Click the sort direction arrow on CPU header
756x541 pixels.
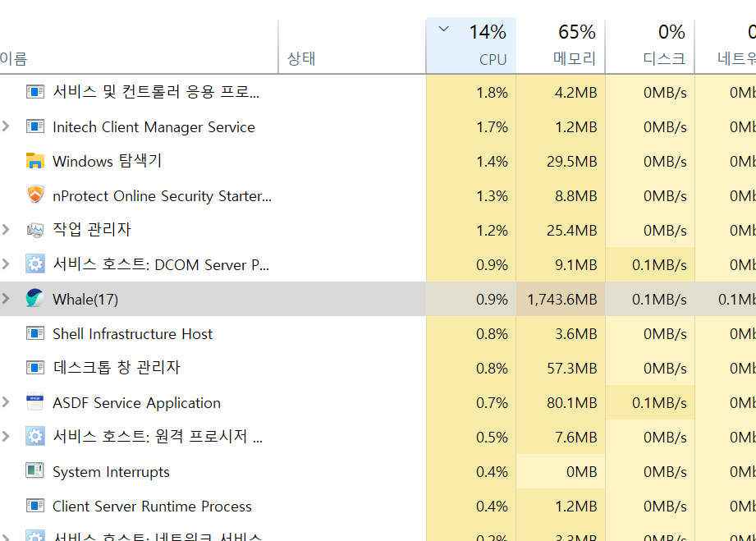point(443,29)
